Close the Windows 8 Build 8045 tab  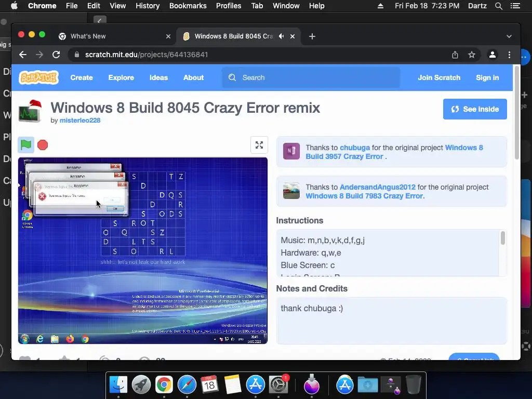point(292,36)
